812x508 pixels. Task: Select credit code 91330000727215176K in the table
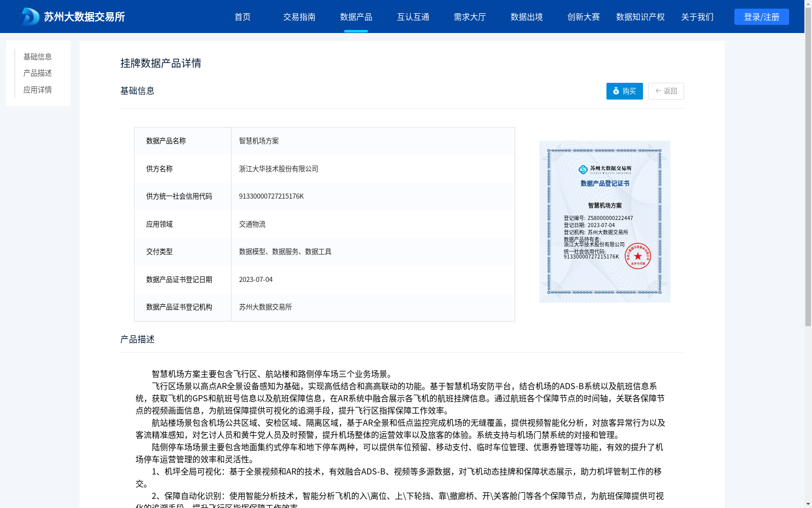point(272,196)
